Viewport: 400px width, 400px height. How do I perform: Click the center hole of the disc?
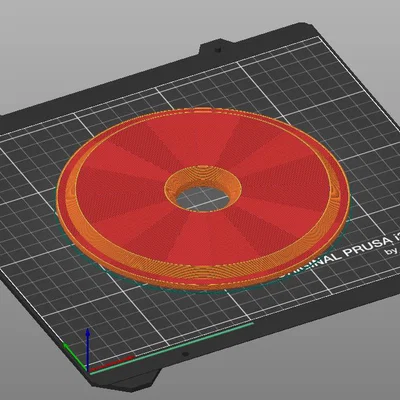point(203,199)
